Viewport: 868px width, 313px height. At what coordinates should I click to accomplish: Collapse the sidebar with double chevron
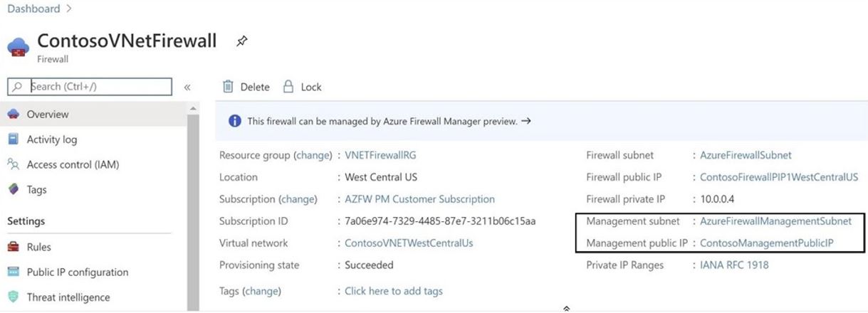coord(187,87)
